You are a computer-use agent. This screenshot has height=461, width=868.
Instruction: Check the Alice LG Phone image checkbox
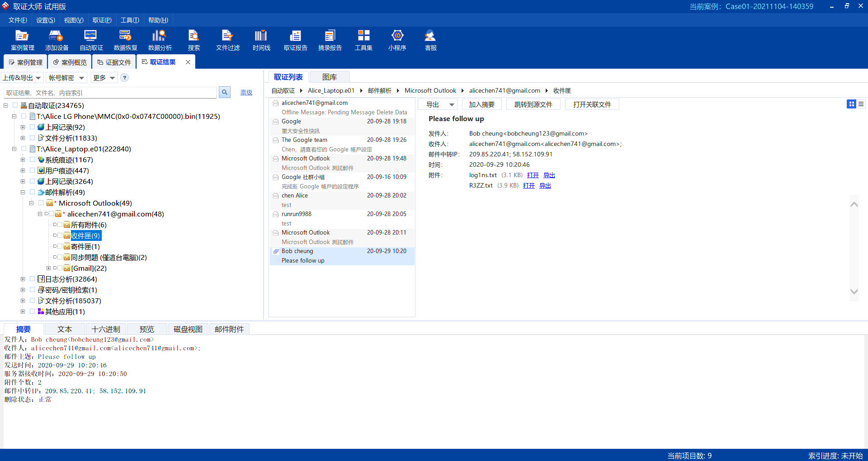pos(24,116)
